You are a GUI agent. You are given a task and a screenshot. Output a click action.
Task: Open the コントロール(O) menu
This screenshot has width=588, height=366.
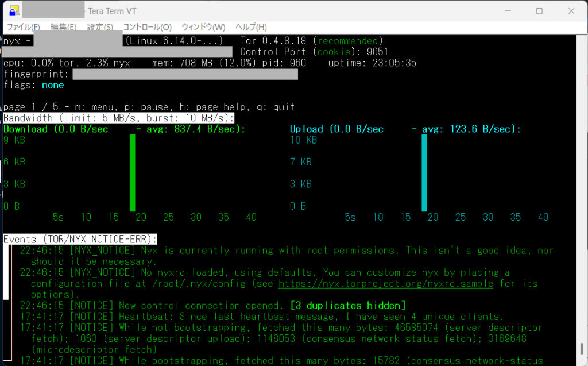[x=147, y=27]
